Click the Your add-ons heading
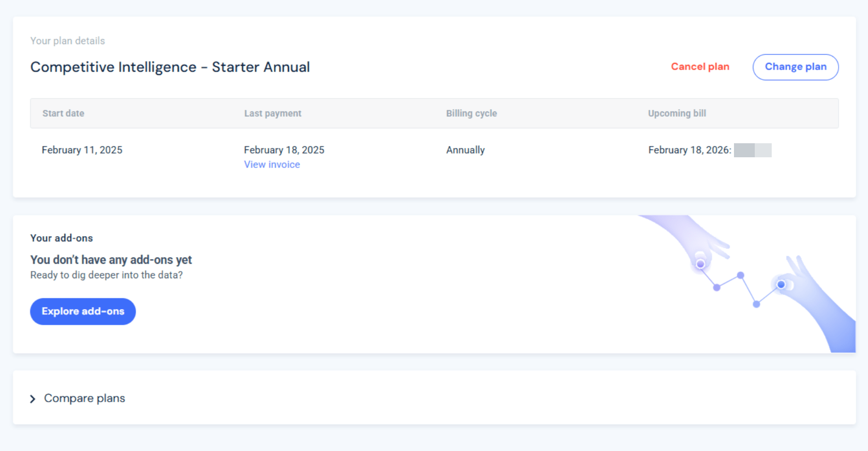868x451 pixels. pyautogui.click(x=61, y=238)
